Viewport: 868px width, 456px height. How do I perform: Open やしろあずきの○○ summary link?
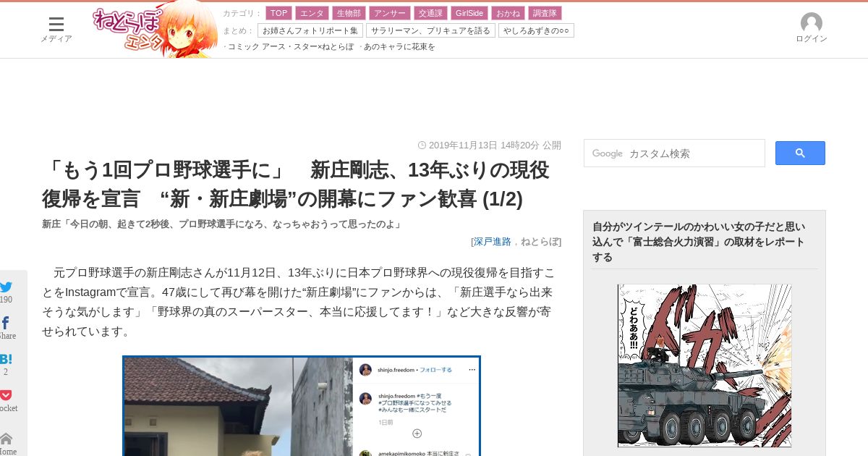point(536,30)
